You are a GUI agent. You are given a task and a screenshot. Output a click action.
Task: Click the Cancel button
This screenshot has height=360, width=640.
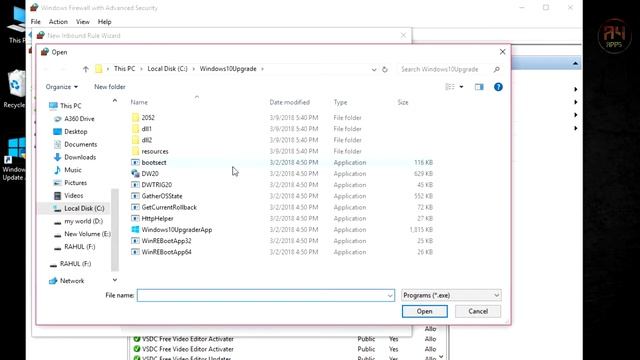point(478,311)
